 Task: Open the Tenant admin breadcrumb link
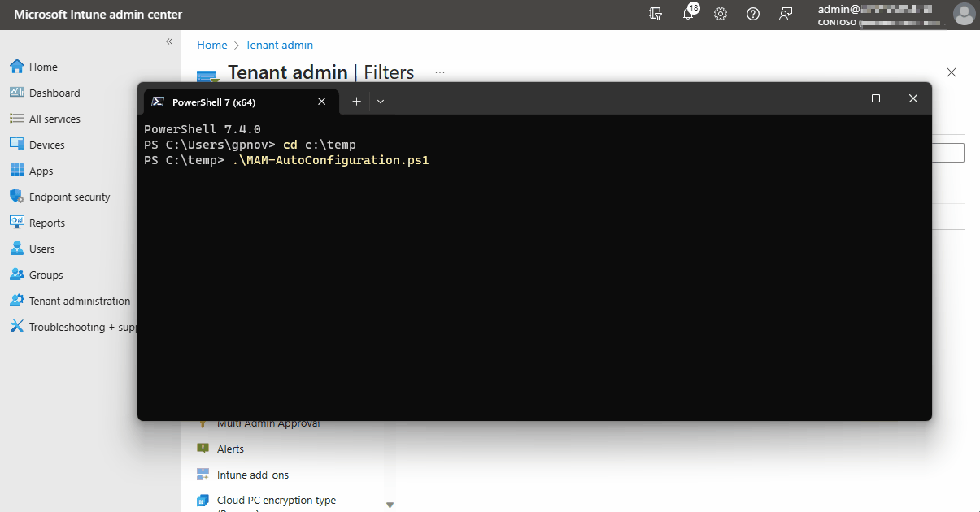click(x=279, y=45)
